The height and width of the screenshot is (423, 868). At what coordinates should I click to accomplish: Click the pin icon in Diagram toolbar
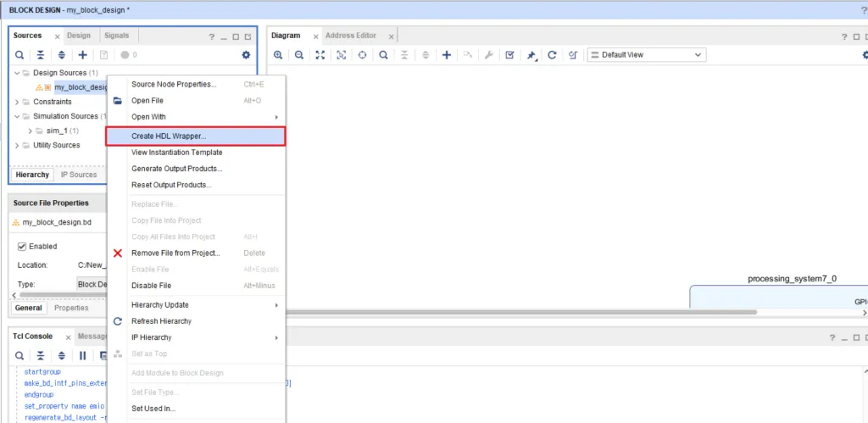(531, 55)
